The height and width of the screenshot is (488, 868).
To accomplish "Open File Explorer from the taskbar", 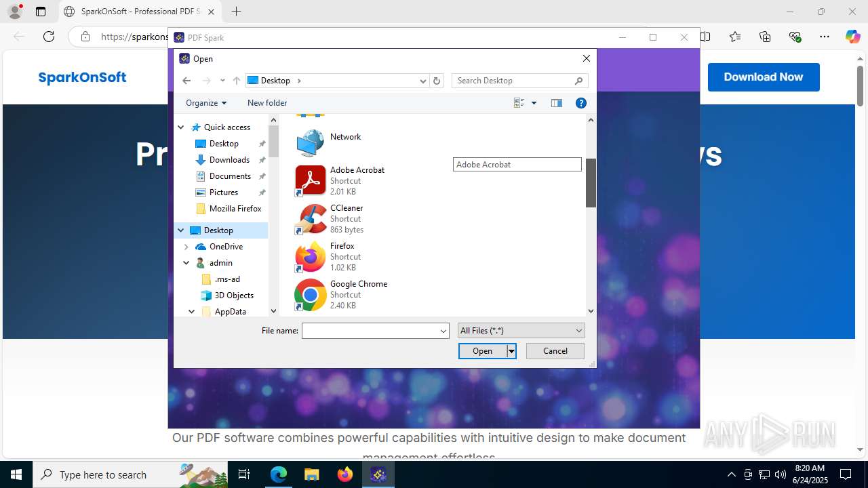I will 311,474.
